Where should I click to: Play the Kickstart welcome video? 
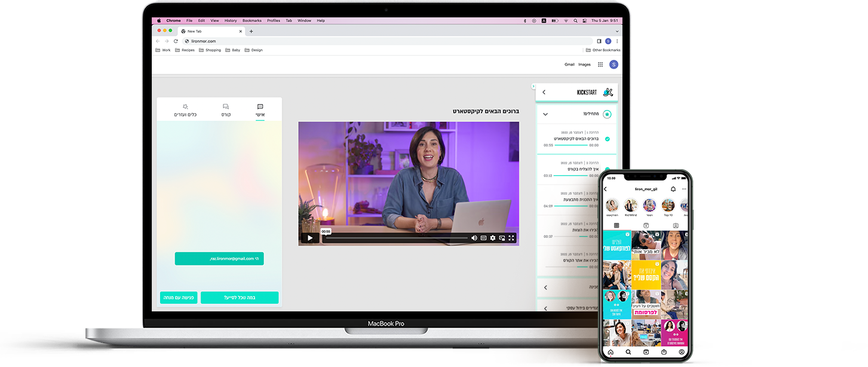click(309, 238)
